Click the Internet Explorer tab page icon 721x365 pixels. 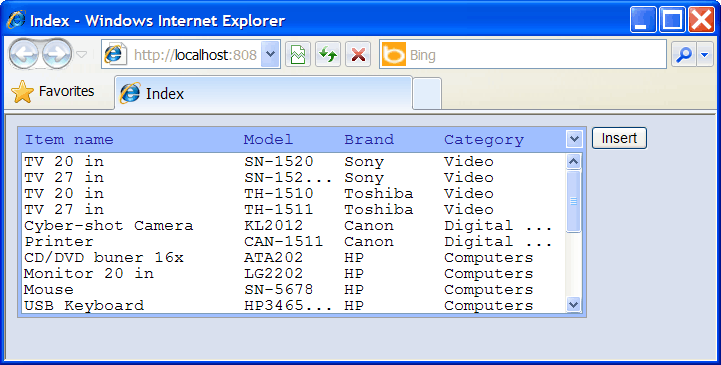click(x=130, y=93)
